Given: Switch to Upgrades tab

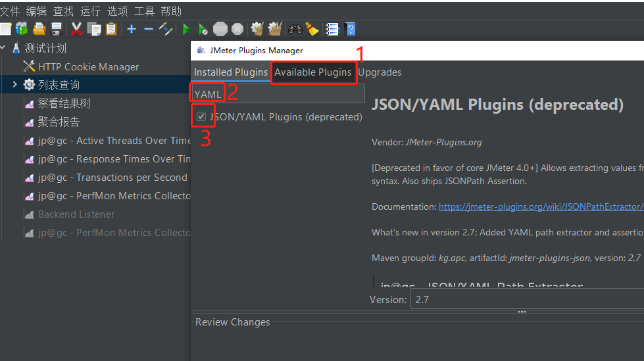Looking at the screenshot, I should (380, 72).
